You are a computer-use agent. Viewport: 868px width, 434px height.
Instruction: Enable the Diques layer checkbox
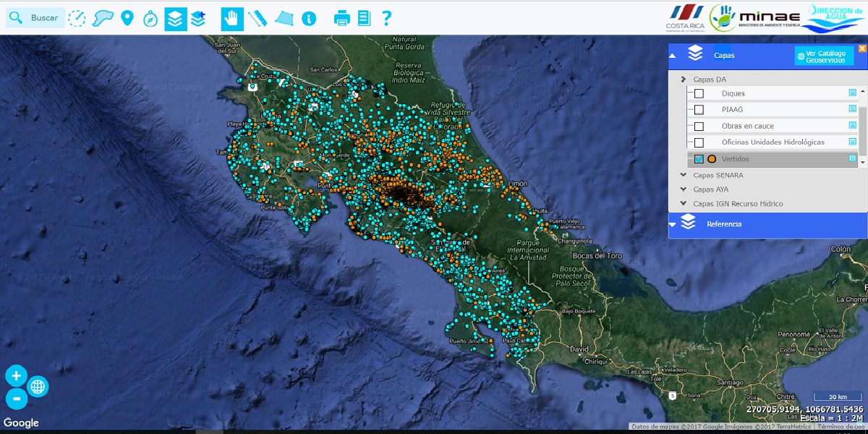point(699,93)
